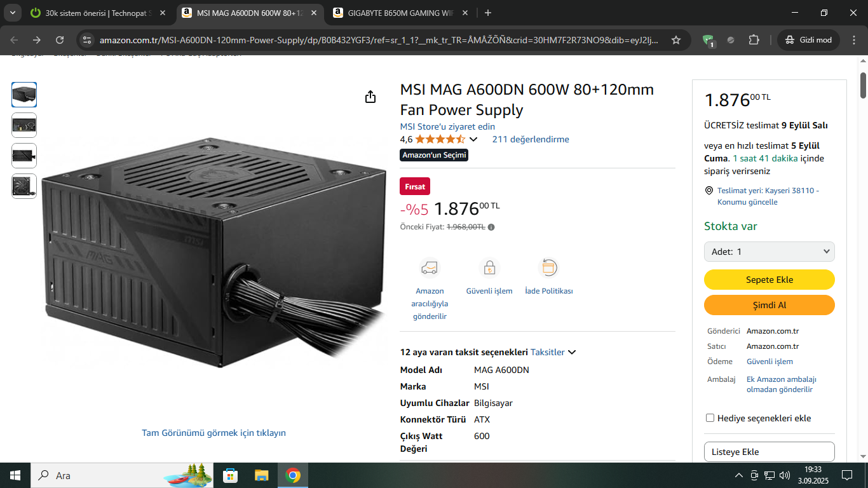Click the Fırsat deal badge
This screenshot has height=488, width=868.
tap(415, 187)
